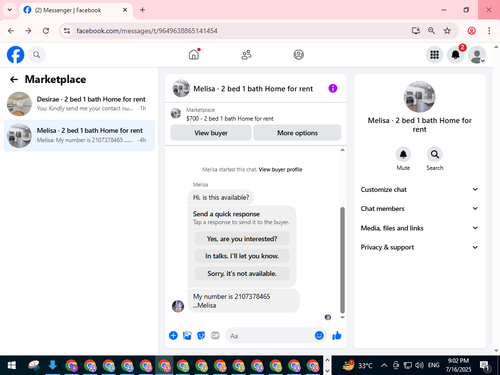
Task: Send quick reply In talks. I'll let you know.
Action: (242, 256)
